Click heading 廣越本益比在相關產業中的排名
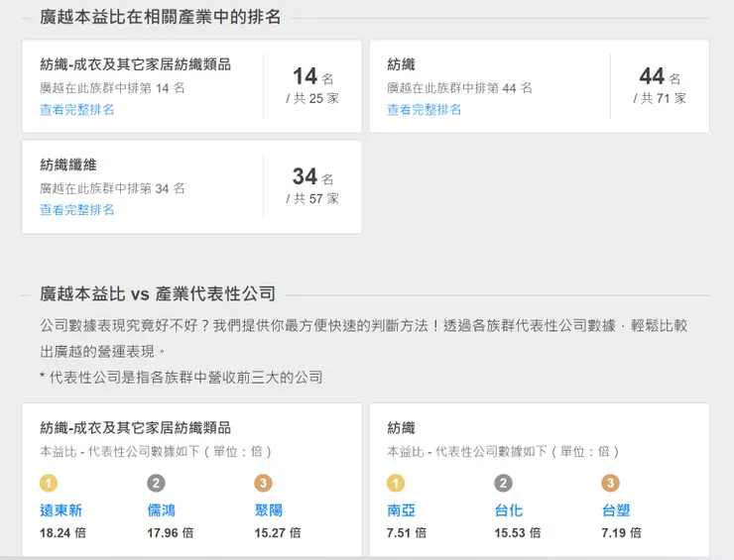 tap(160, 17)
